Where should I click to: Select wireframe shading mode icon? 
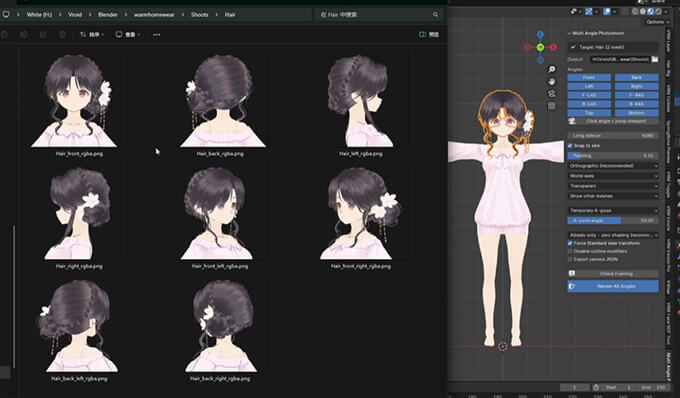[635, 12]
